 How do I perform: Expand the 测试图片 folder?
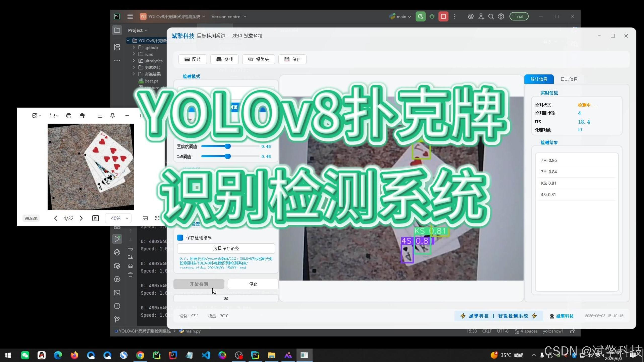click(x=134, y=67)
